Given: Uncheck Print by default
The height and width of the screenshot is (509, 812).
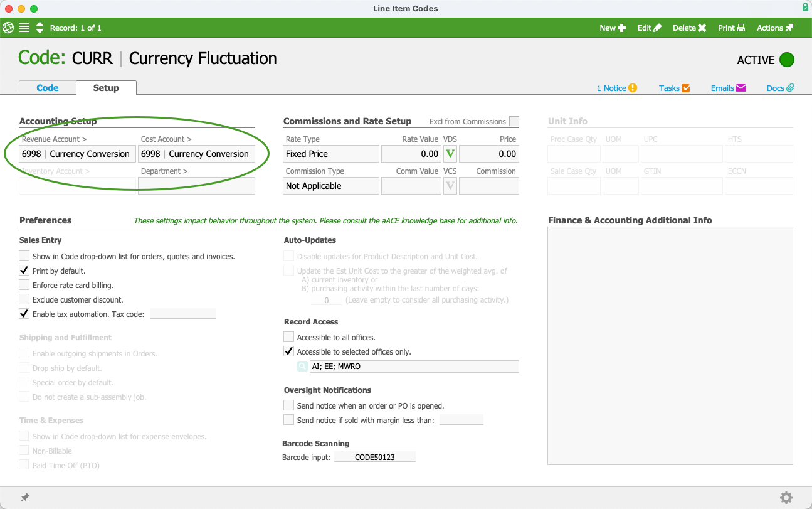Looking at the screenshot, I should click(x=24, y=271).
